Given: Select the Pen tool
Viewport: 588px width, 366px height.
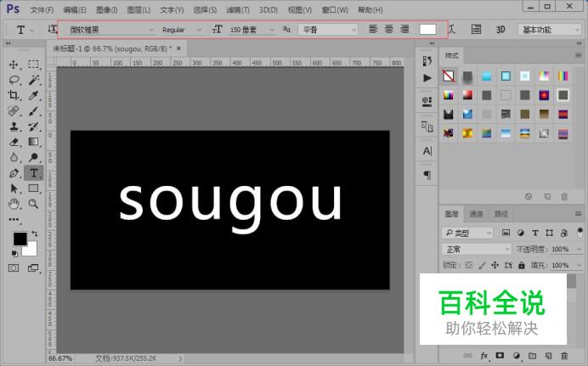Looking at the screenshot, I should [14, 173].
